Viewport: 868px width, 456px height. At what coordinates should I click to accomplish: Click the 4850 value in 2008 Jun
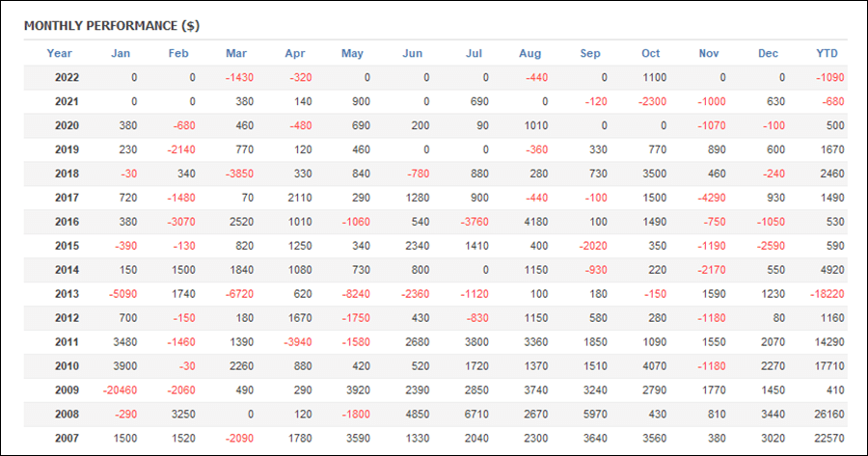click(x=418, y=415)
